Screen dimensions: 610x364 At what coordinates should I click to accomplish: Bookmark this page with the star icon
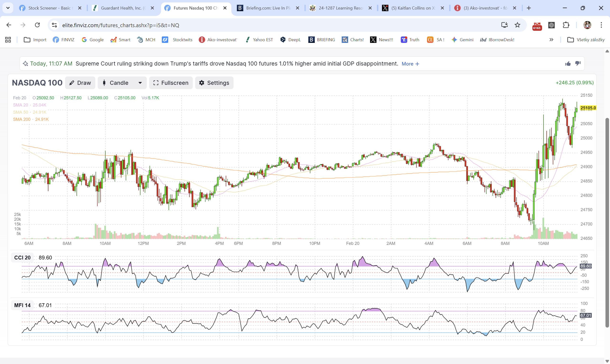[x=517, y=25]
